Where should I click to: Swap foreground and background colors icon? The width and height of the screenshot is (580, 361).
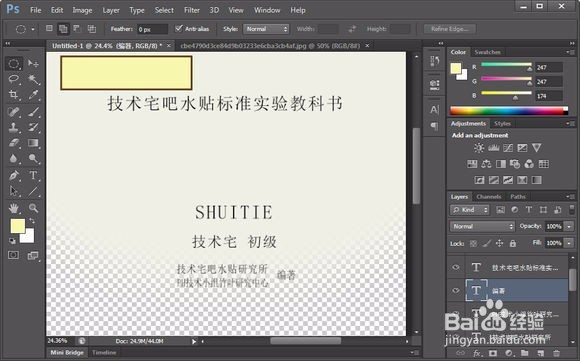click(x=32, y=221)
